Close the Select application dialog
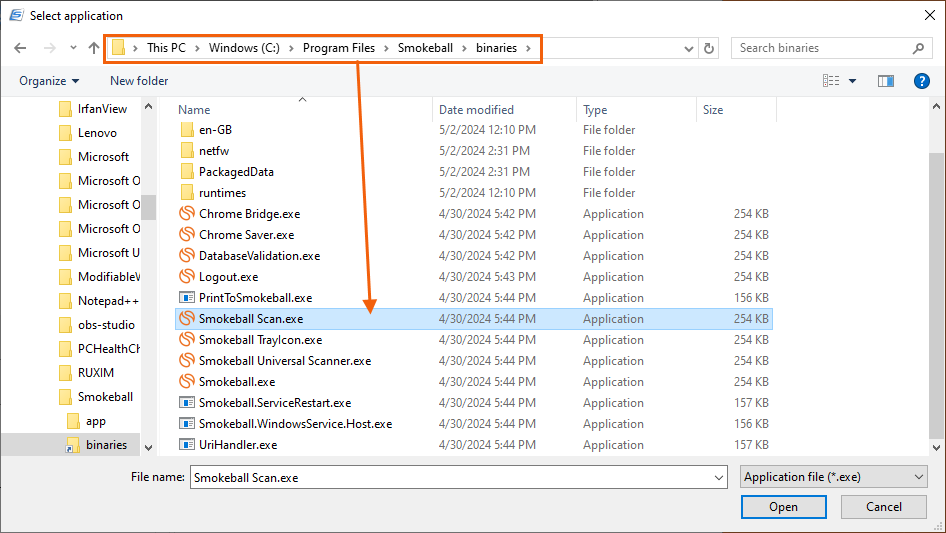The height and width of the screenshot is (533, 946). pos(930,15)
